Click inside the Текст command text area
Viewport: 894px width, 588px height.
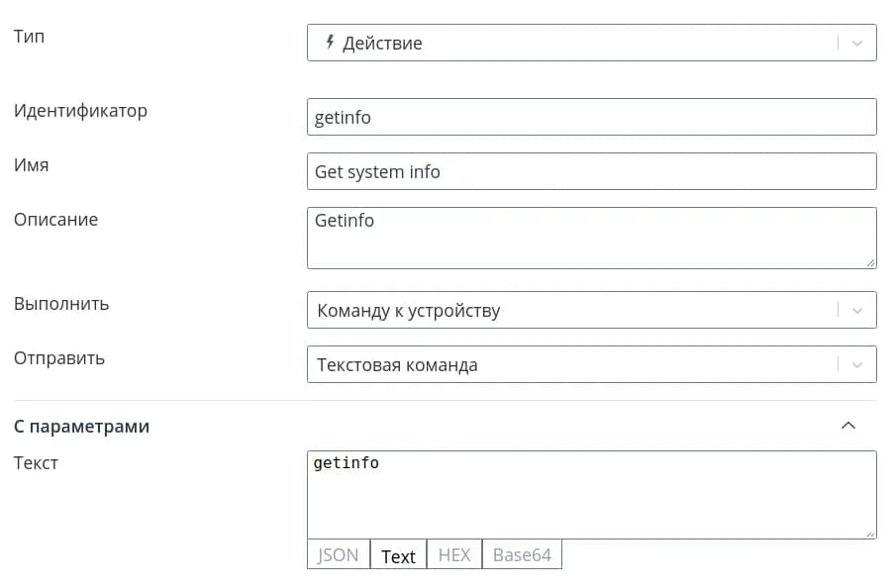click(591, 495)
